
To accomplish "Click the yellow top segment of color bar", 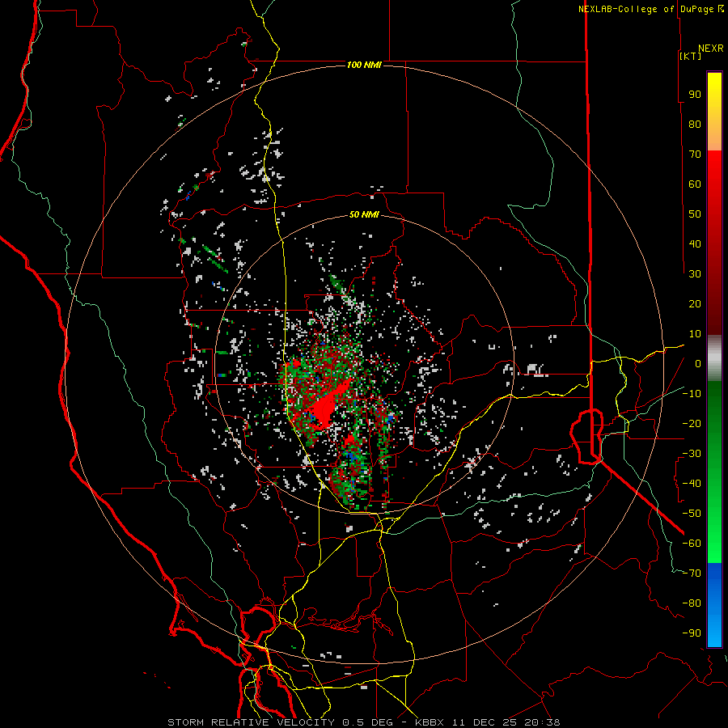I will tap(714, 112).
